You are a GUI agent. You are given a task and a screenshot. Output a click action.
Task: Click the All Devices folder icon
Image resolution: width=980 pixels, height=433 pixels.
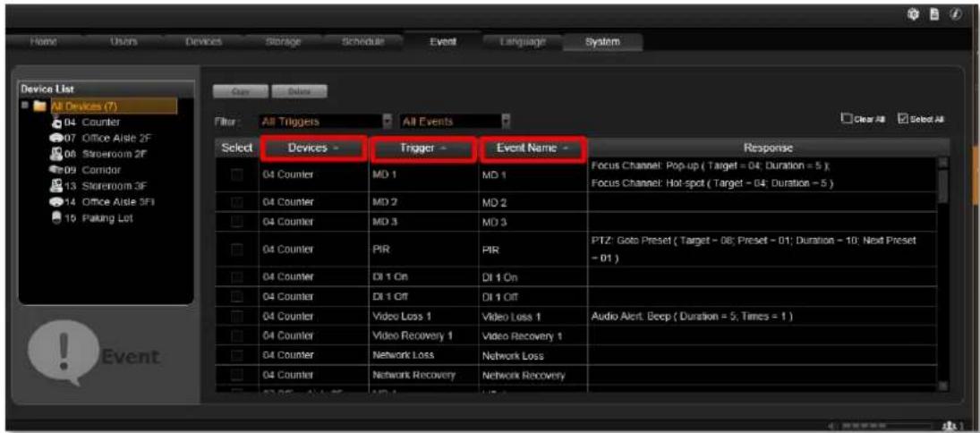(x=40, y=106)
